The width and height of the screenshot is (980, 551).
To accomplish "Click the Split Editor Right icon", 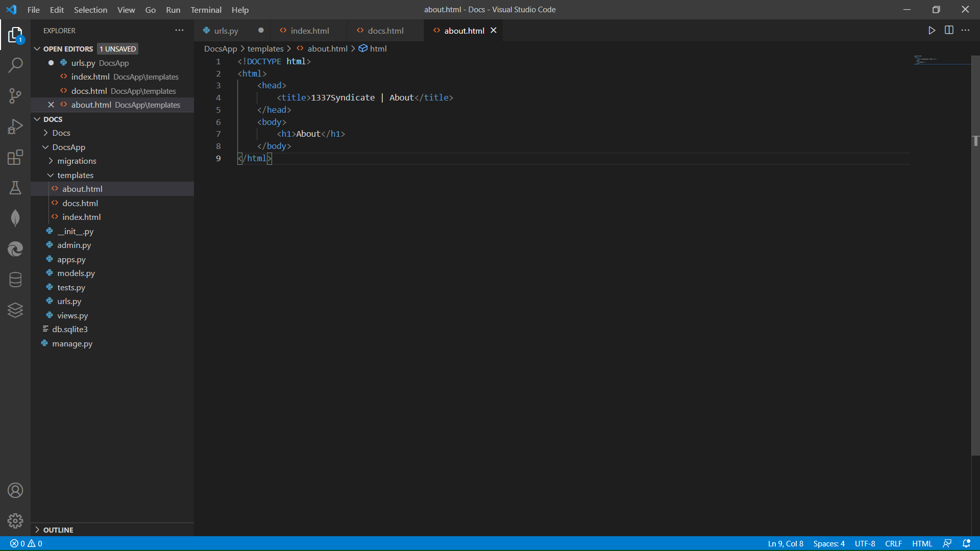I will point(949,30).
